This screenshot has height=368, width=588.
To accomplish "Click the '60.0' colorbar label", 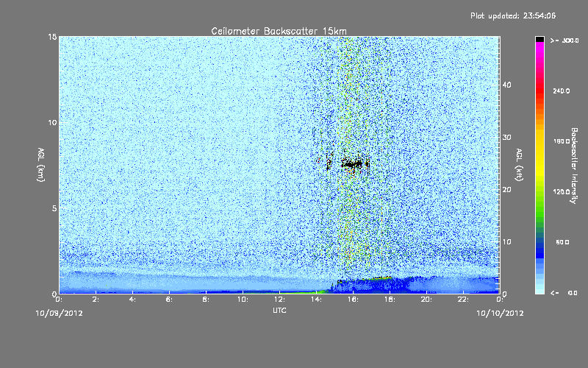I will 562,242.
